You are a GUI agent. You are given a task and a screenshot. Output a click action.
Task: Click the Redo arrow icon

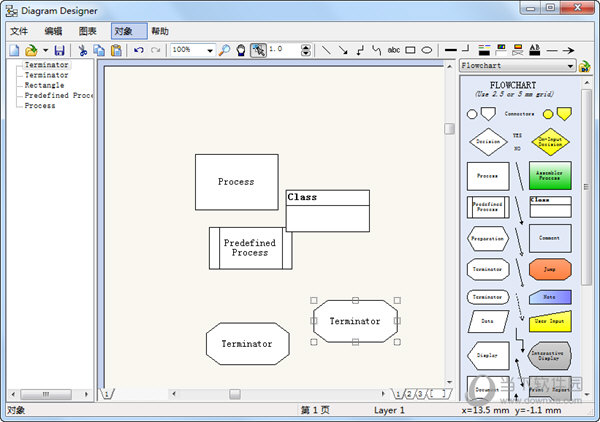(155, 50)
